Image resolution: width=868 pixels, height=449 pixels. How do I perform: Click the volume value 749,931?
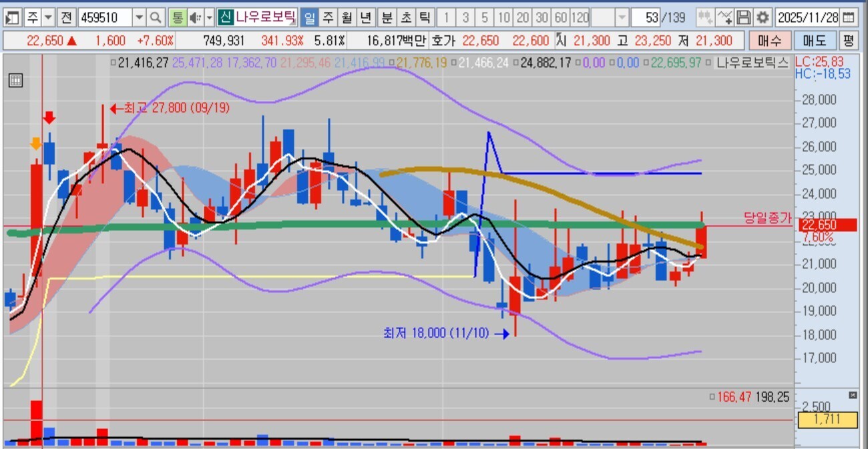pyautogui.click(x=224, y=41)
